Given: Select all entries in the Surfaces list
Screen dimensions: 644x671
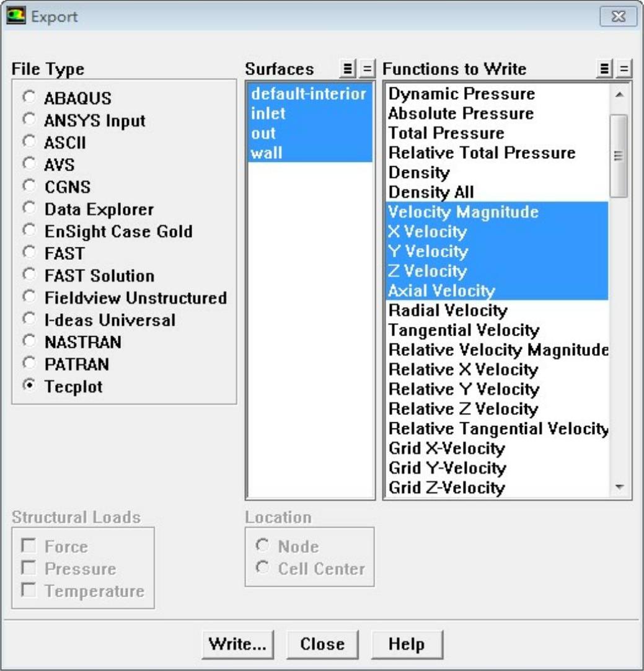Looking at the screenshot, I should (x=347, y=69).
